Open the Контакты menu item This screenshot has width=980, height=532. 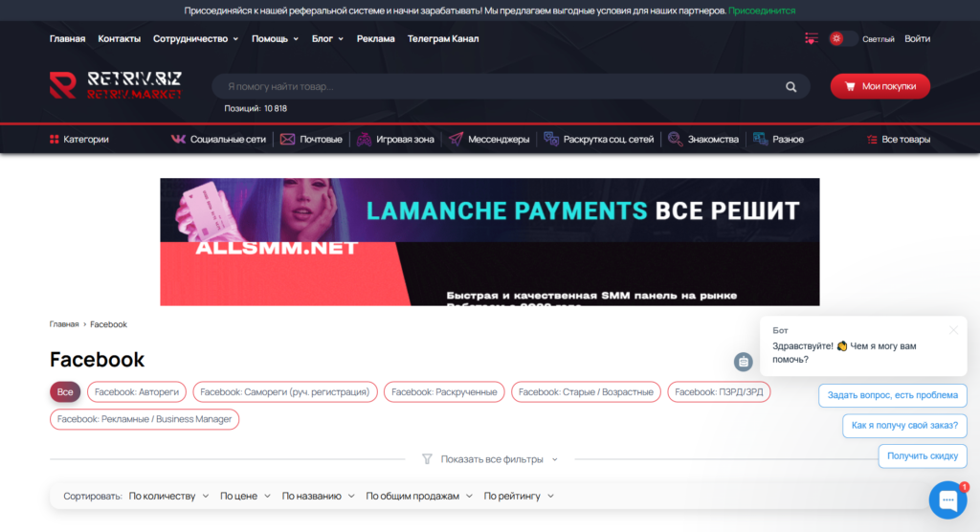coord(120,39)
